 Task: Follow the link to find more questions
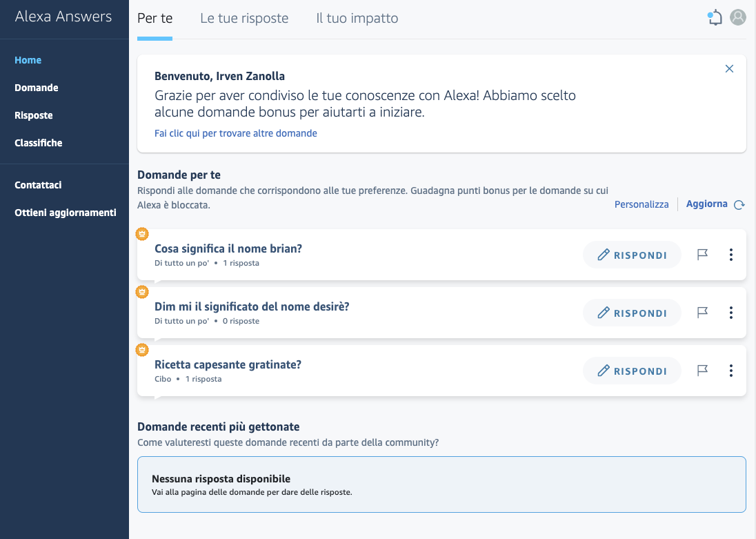coord(236,133)
